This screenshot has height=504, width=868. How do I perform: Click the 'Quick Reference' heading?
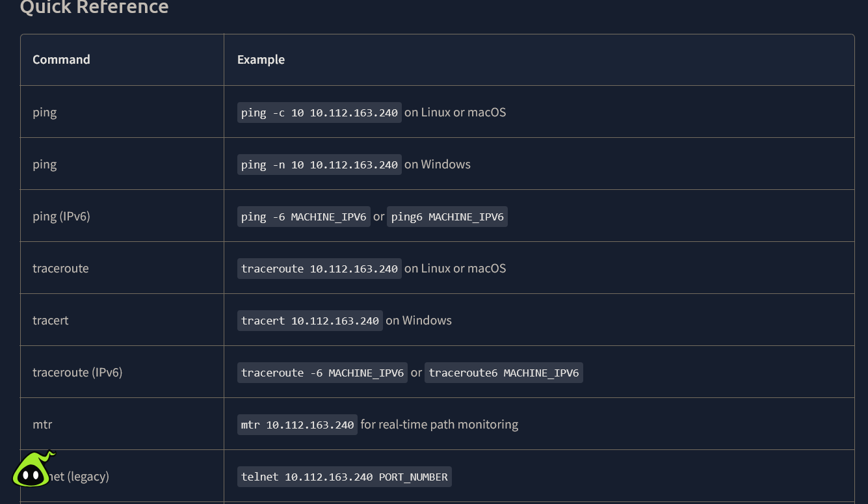tap(94, 7)
